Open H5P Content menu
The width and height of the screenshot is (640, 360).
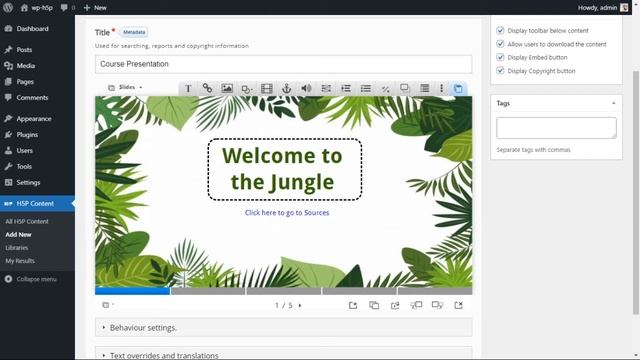tap(37, 203)
